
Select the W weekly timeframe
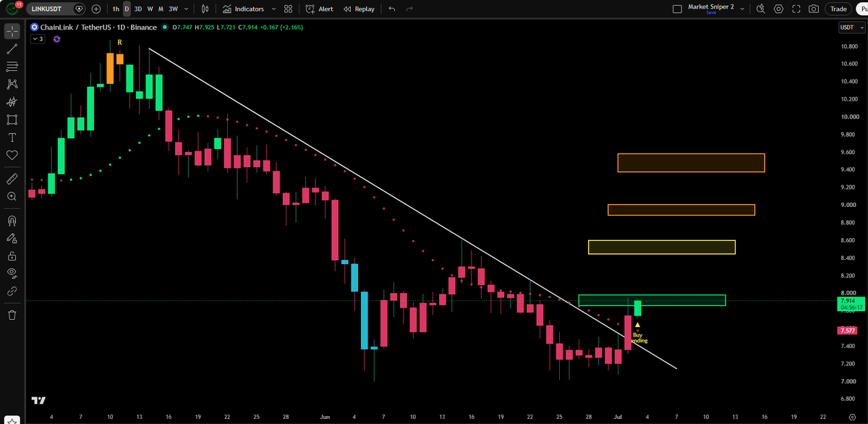(x=150, y=9)
